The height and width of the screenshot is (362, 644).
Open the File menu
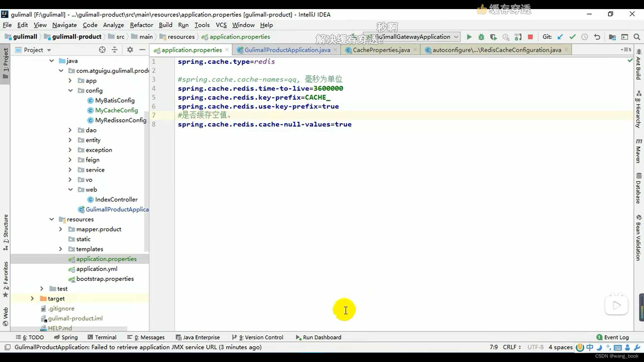click(7, 25)
